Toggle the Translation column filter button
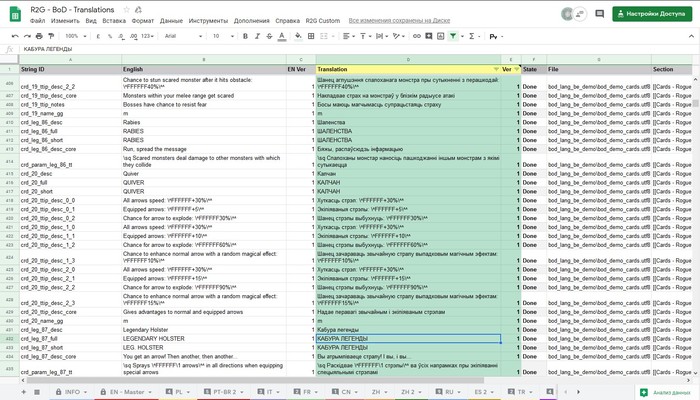The height and width of the screenshot is (400, 700). [494, 69]
